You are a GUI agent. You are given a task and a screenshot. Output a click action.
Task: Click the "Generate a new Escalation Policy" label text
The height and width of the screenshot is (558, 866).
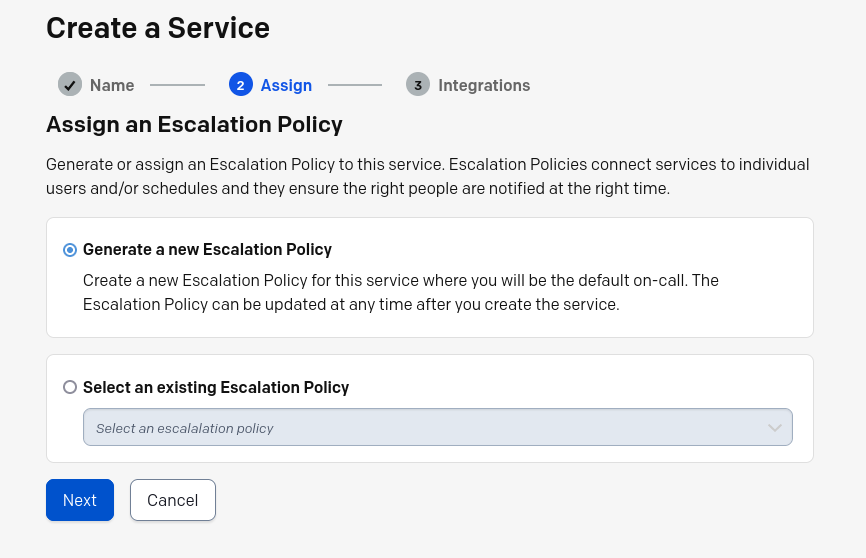[x=207, y=250]
